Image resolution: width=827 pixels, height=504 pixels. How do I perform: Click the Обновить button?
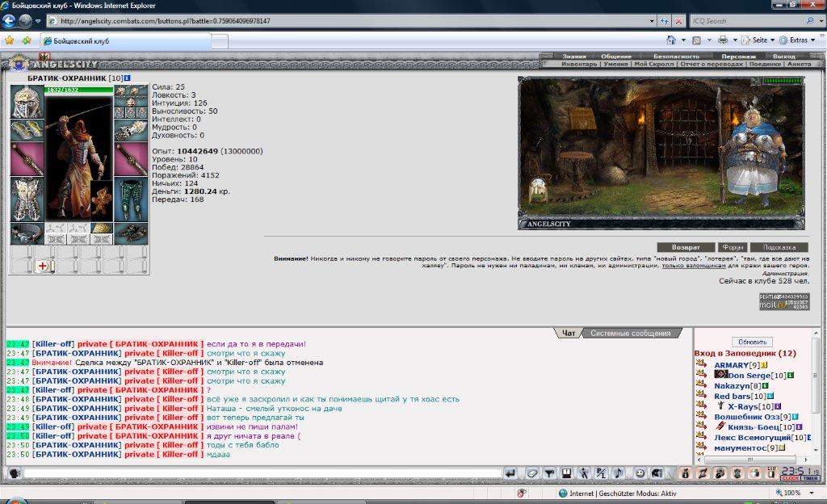click(x=752, y=342)
